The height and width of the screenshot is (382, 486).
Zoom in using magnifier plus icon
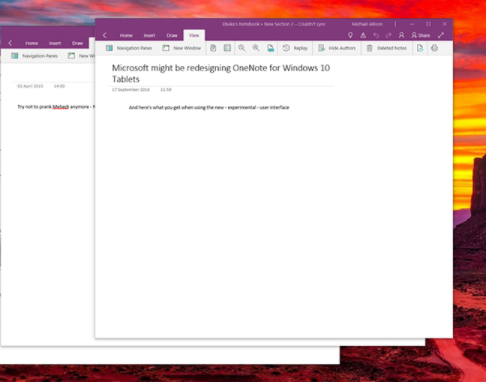(x=256, y=48)
